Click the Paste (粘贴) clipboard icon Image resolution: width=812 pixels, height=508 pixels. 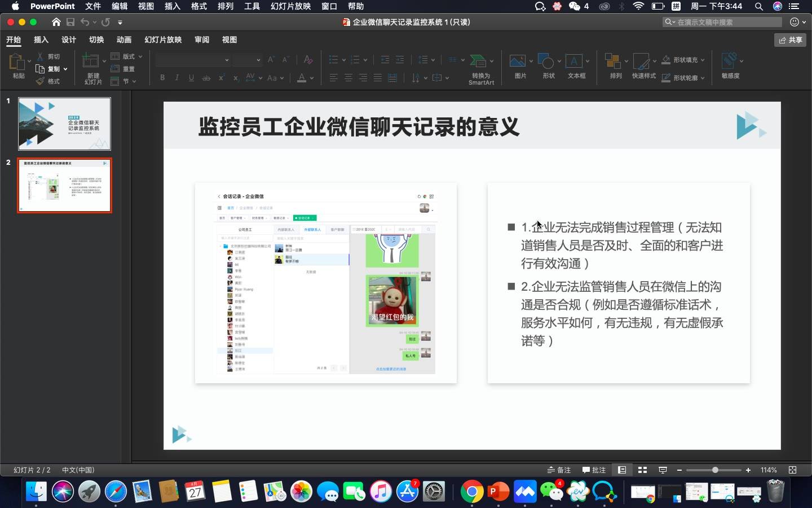click(17, 62)
